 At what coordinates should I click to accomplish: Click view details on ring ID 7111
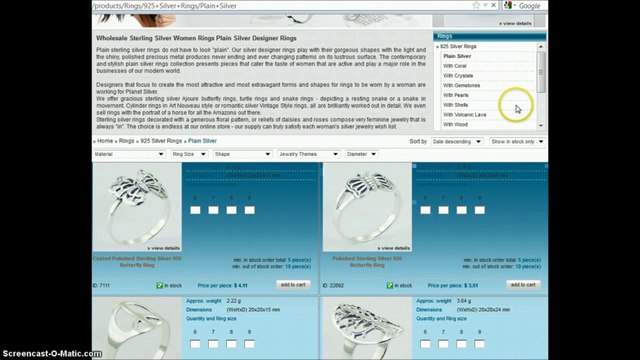[x=163, y=248]
